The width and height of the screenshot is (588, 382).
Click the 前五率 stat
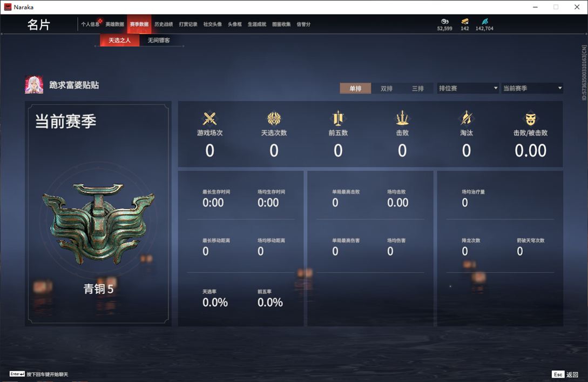(270, 298)
